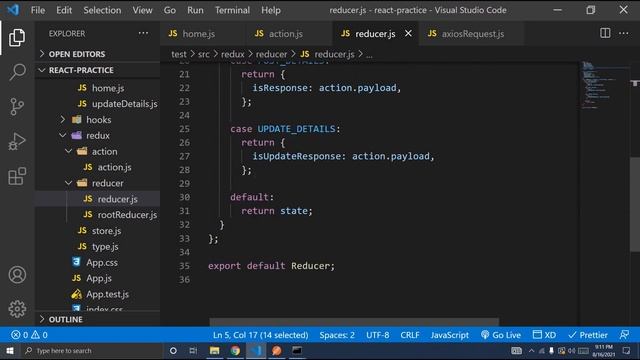The height and width of the screenshot is (360, 640).
Task: Open the Terminal menu
Action: pyautogui.click(x=232, y=10)
